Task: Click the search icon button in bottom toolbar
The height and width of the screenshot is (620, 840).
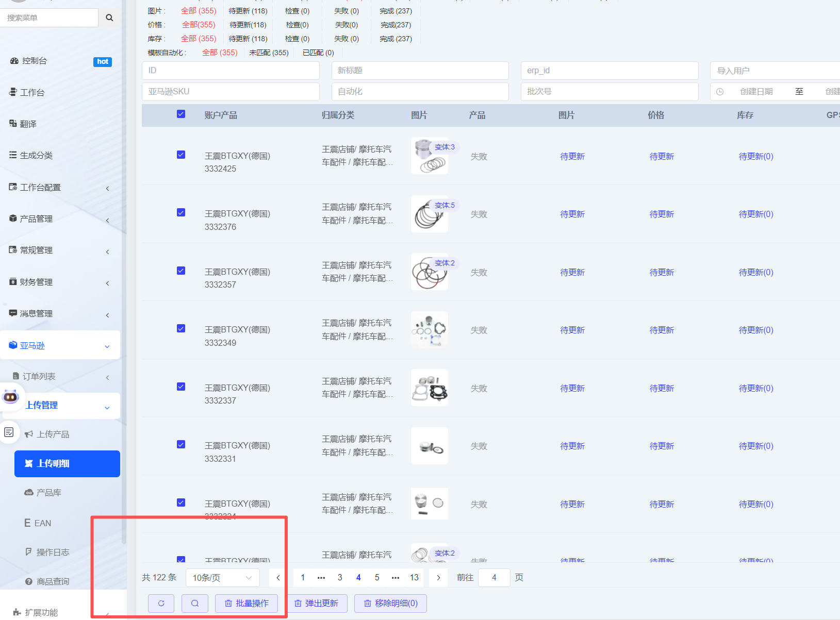Action: (195, 603)
